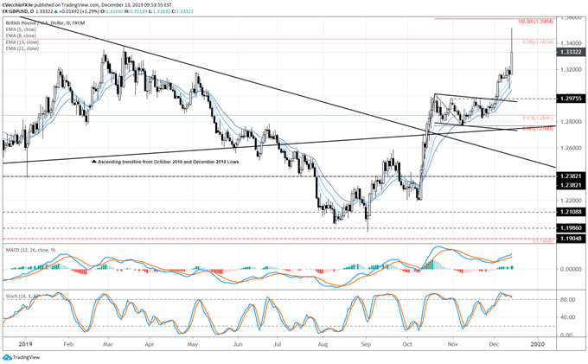This screenshot has width=588, height=364.
Task: Click the 0.618(1.28491) Fibonacci label
Action: (x=538, y=118)
